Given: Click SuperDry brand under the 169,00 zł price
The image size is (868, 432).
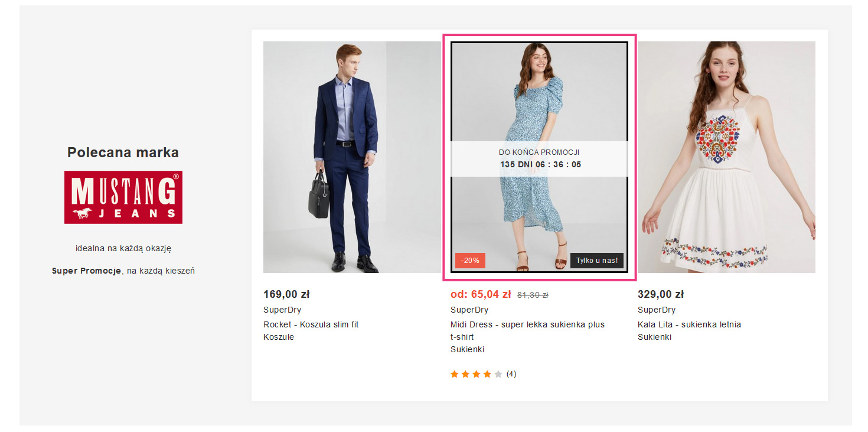Looking at the screenshot, I should point(282,310).
